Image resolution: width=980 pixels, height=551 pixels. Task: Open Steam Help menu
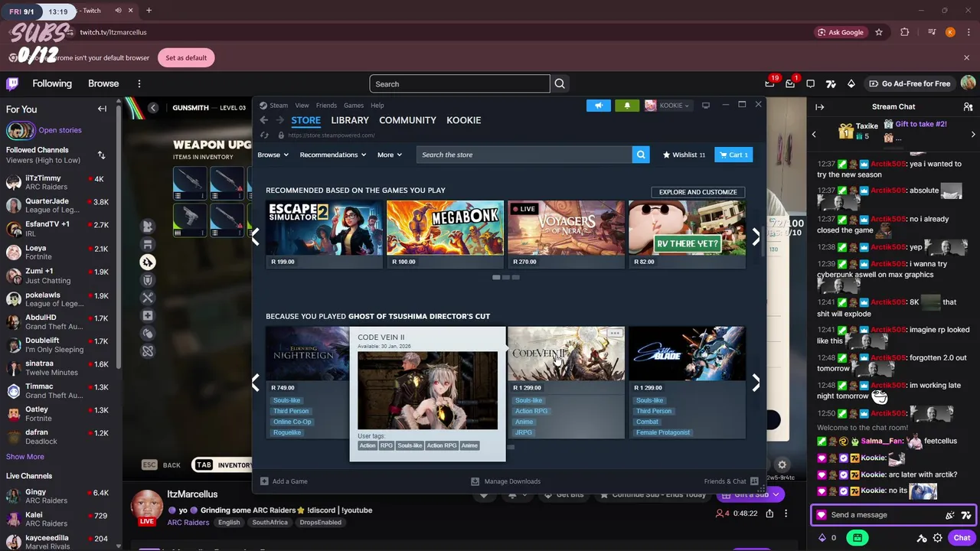coord(377,106)
